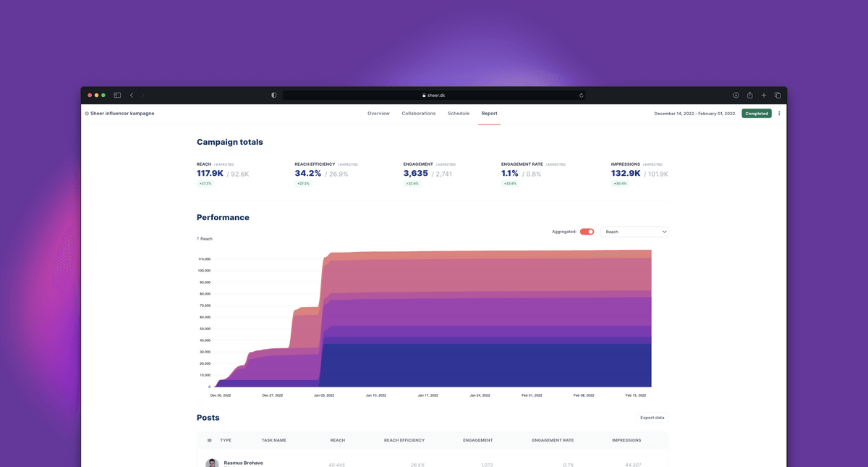Switch to the Overview tab
This screenshot has height=467, width=868.
pos(378,114)
